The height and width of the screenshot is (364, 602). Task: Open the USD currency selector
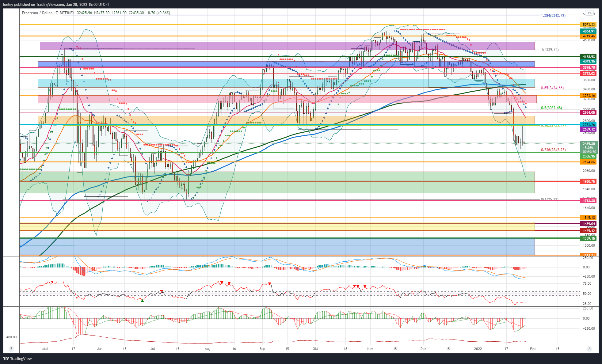point(589,13)
